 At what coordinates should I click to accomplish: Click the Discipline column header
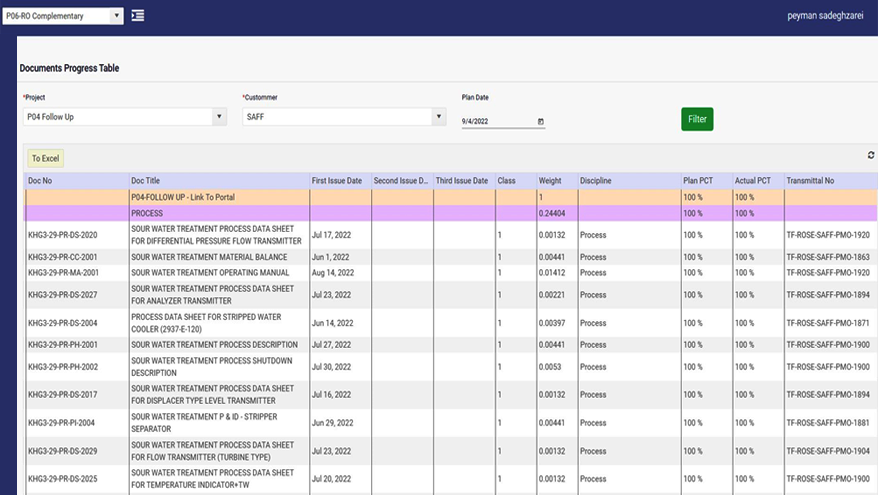point(596,180)
